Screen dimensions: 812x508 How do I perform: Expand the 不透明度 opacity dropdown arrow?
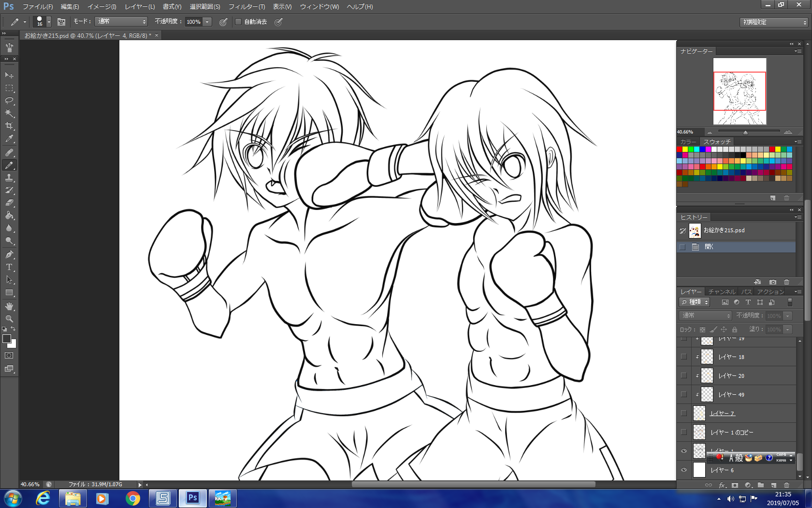pos(207,22)
